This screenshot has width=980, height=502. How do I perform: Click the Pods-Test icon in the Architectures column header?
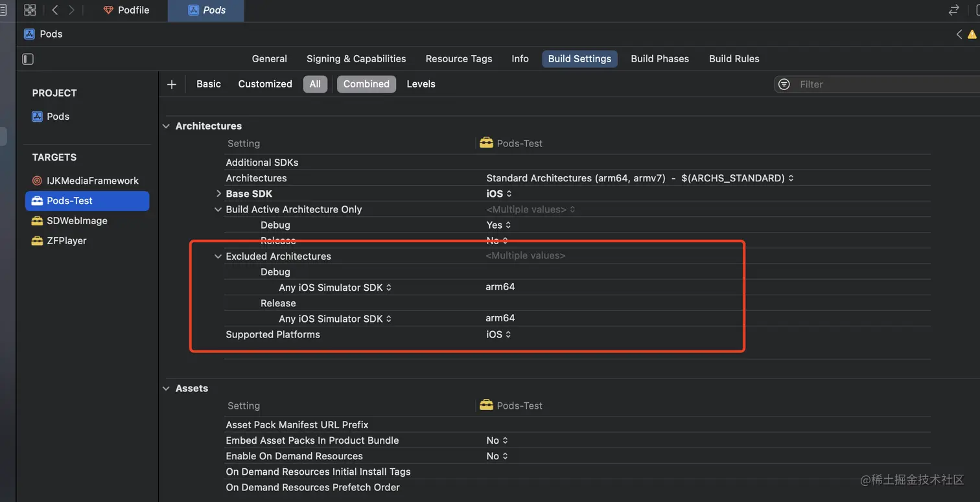(x=486, y=143)
